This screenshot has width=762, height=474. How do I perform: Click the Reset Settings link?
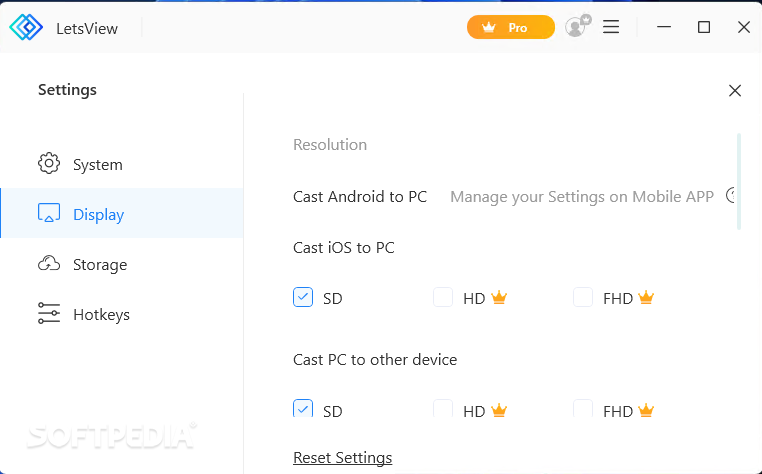point(343,457)
